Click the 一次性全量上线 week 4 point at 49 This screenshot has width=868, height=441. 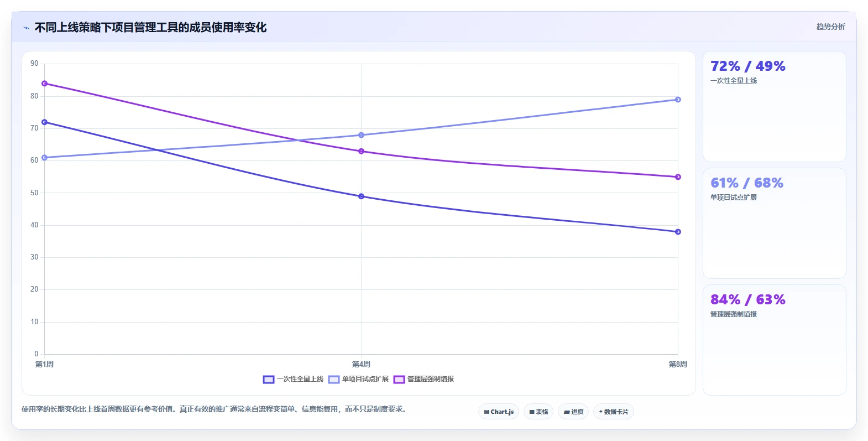click(361, 196)
